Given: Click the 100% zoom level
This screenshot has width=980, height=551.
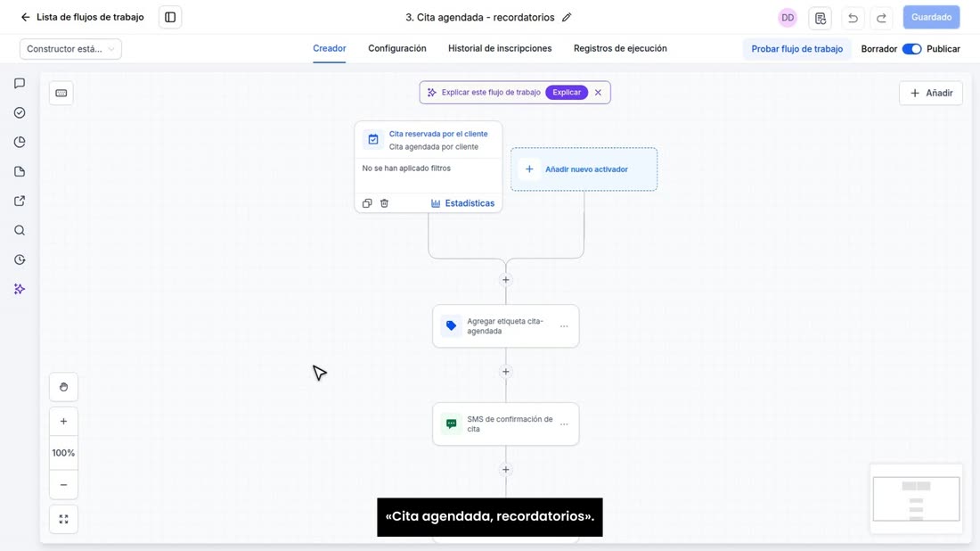Looking at the screenshot, I should (64, 453).
